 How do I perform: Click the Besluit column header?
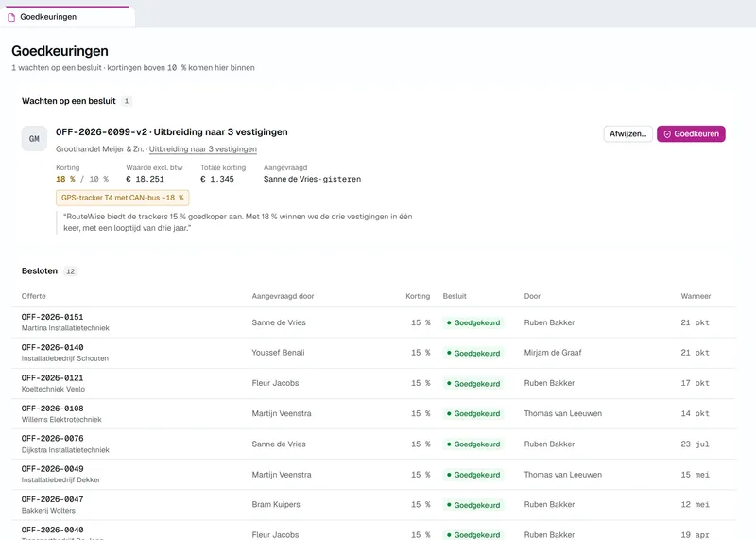pos(455,296)
